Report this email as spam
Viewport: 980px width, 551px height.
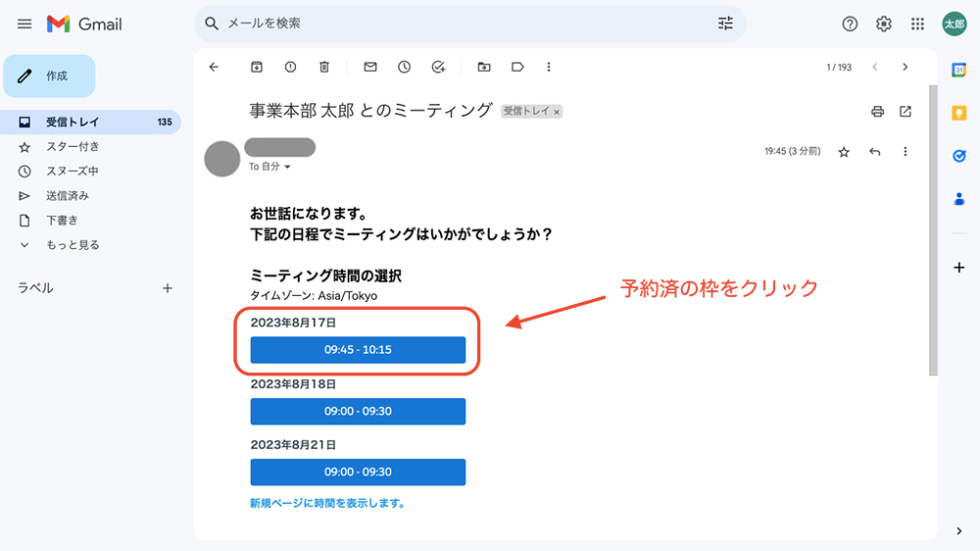click(x=290, y=67)
